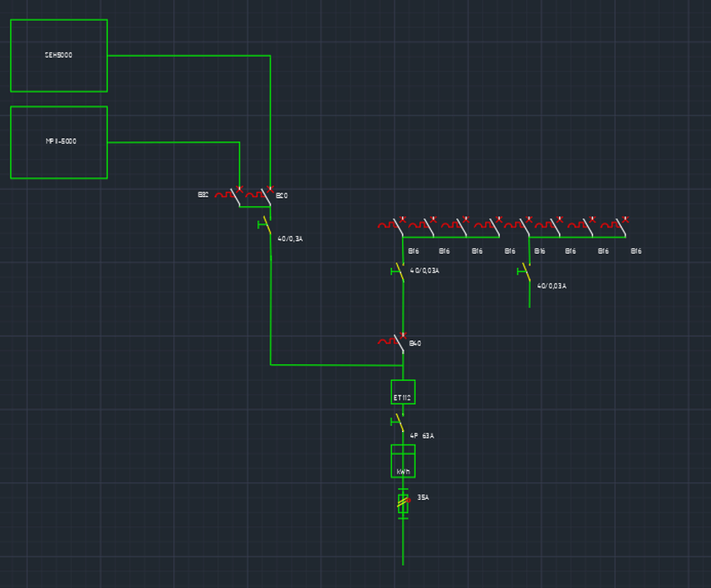Select the B40 breaker label

tap(415, 343)
